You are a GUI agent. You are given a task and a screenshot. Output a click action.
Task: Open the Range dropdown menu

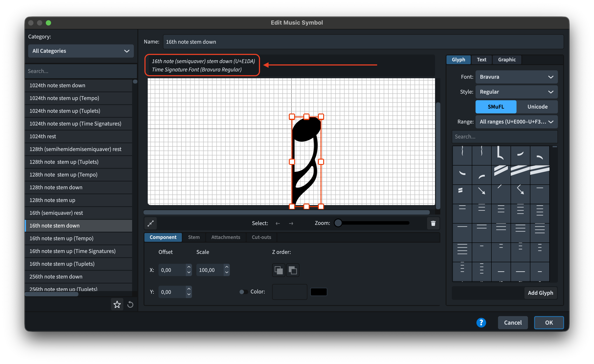[x=516, y=122]
